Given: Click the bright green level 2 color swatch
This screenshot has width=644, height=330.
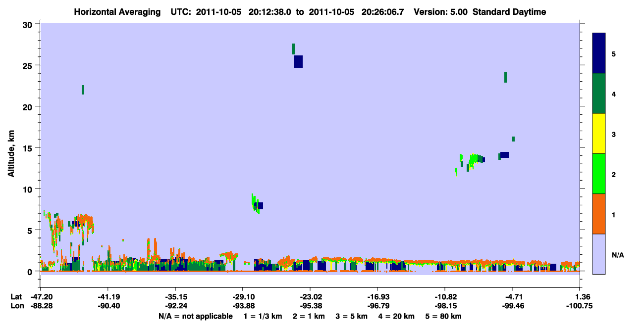Looking at the screenshot, I should tap(599, 174).
